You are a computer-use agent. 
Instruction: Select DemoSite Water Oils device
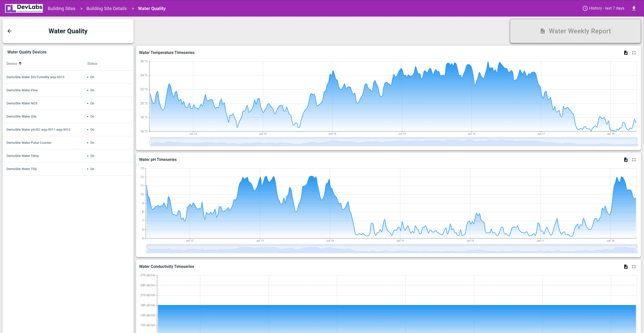pos(68,116)
